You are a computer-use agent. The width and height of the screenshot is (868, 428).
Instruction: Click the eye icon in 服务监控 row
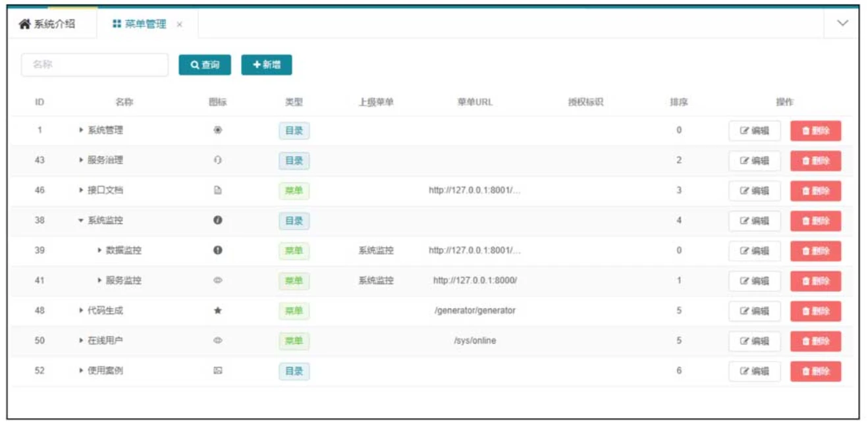point(218,281)
